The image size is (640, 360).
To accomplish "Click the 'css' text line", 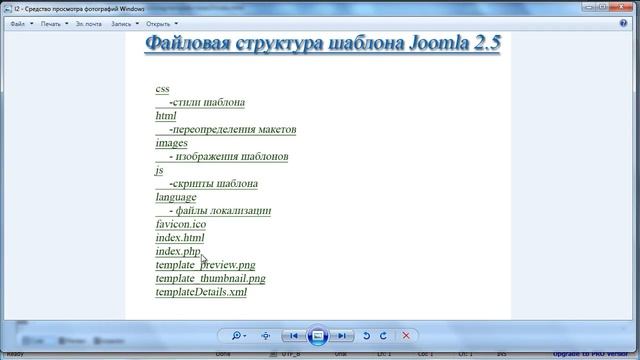I will point(162,89).
